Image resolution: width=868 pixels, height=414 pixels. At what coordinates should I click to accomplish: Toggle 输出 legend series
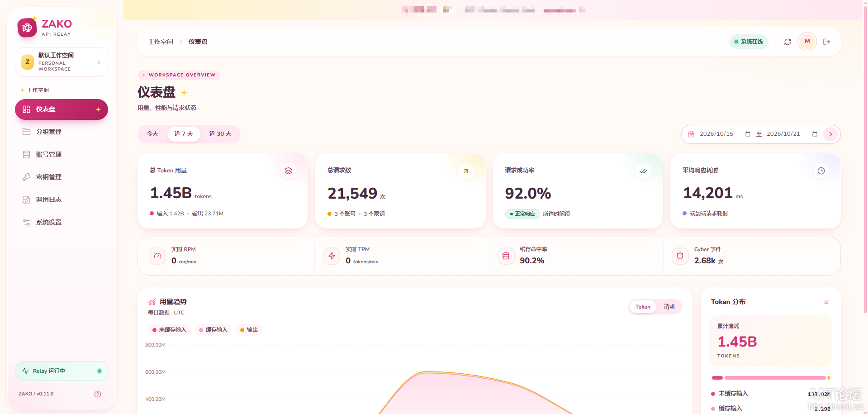(x=249, y=330)
